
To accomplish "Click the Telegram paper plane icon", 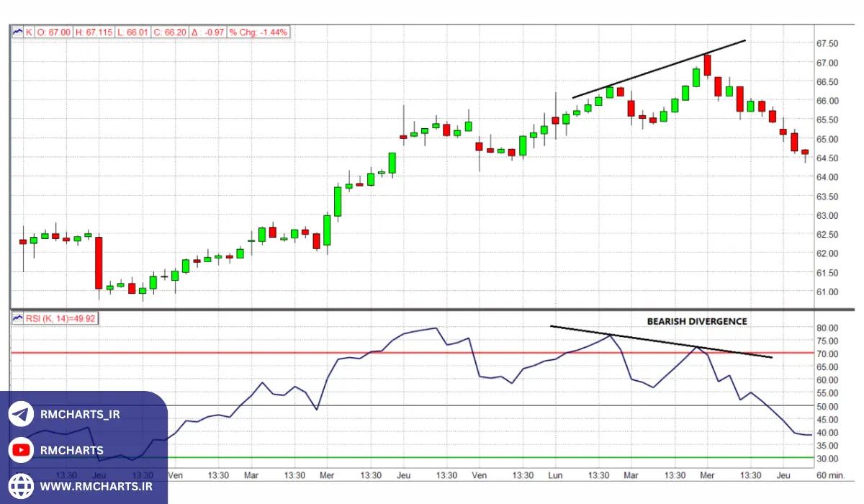I will click(21, 415).
